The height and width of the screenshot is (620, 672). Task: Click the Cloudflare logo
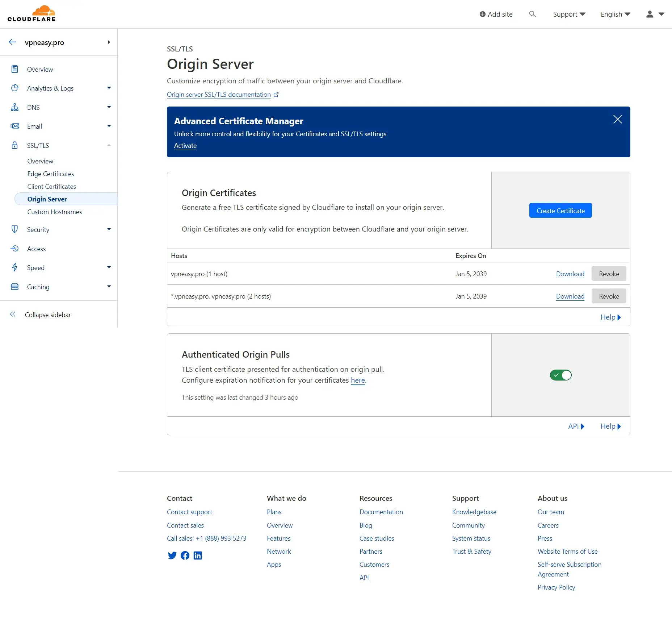click(31, 14)
